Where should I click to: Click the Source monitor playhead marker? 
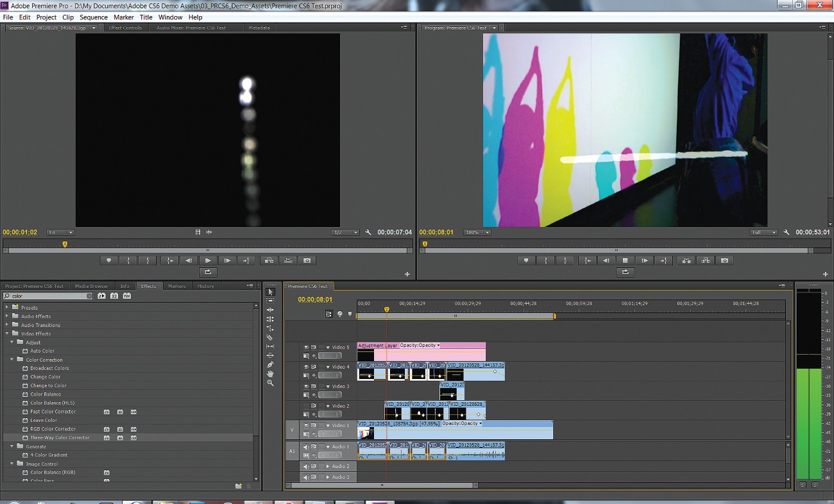point(65,244)
